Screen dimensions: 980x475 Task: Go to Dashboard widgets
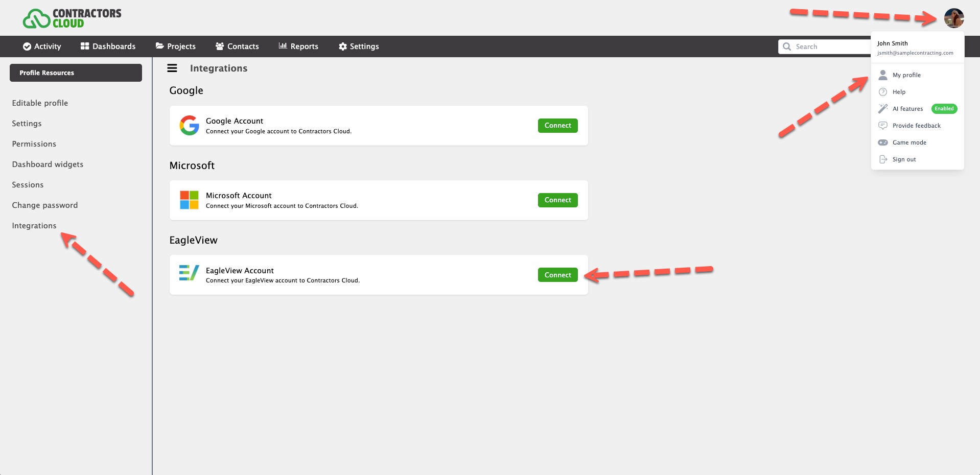[x=48, y=164]
